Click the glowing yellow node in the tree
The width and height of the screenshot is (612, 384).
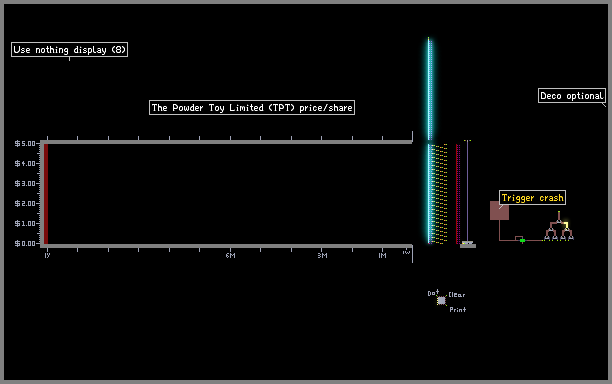(566, 225)
